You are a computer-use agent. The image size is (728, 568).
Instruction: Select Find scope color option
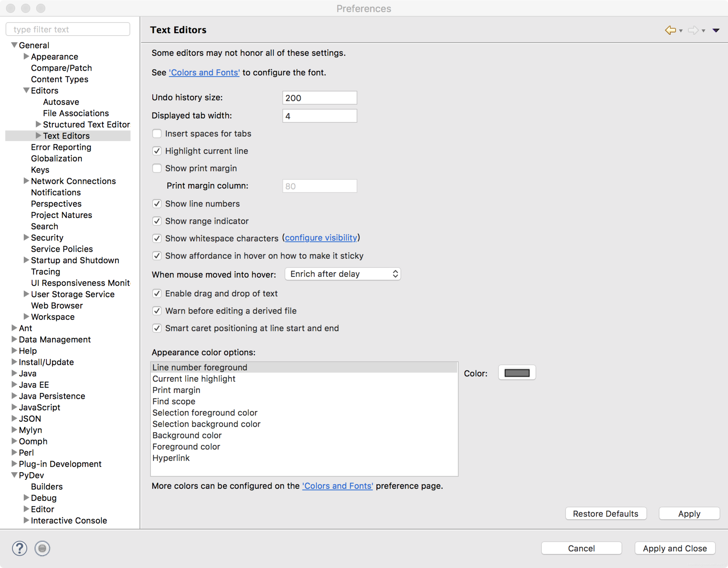[304, 401]
